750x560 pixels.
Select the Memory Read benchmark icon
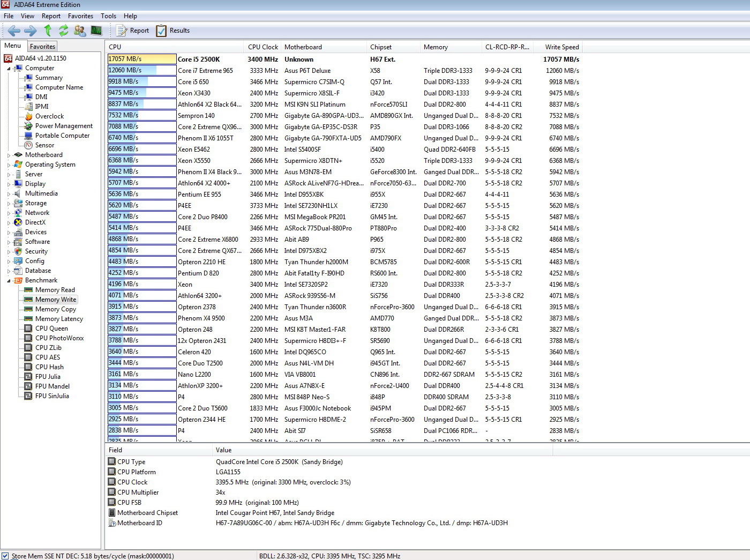pos(28,290)
